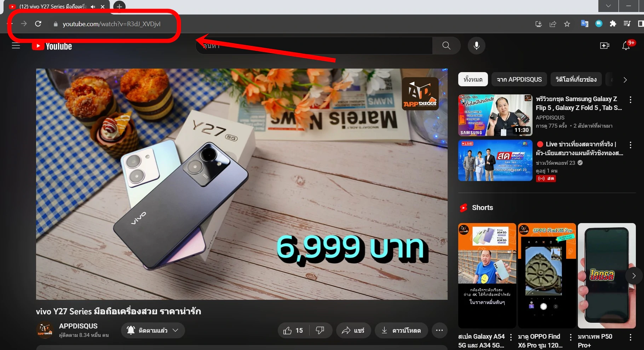Open the Live ข่าวเที่ยงสดจากที่จริง video title
This screenshot has width=644, height=350.
580,148
